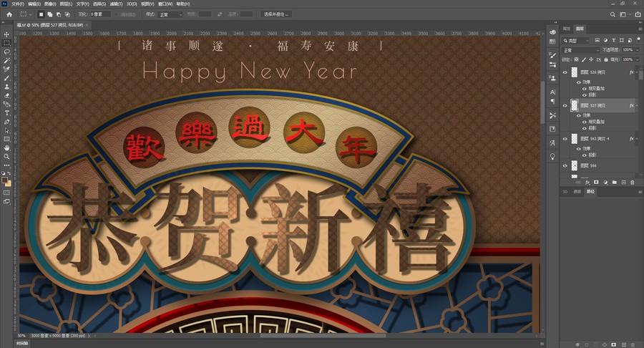Collapse effects of layer 527 拷贝
Viewport: 644px width, 348px height.
pos(637,105)
